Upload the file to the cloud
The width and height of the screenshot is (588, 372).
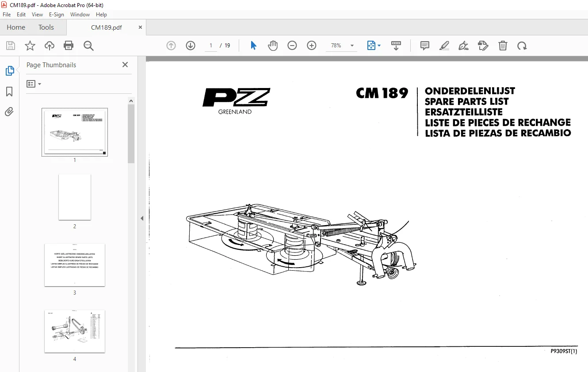50,46
